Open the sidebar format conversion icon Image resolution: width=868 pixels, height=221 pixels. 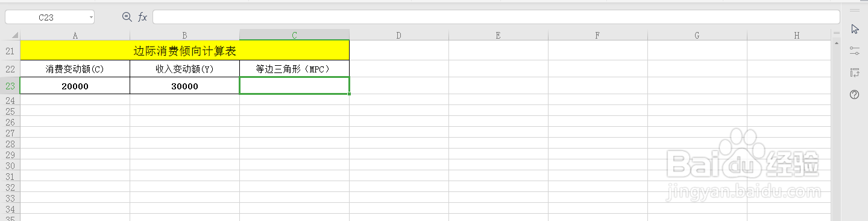pos(854,72)
